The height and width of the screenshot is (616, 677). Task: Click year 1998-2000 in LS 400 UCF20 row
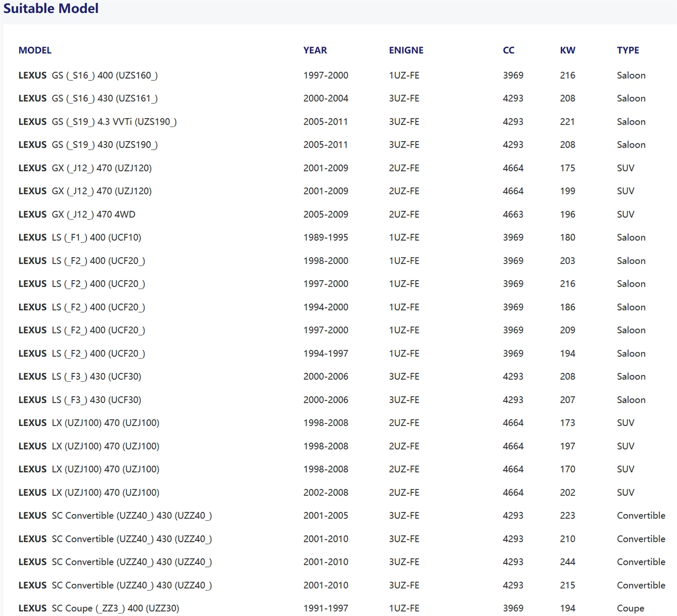coord(326,261)
